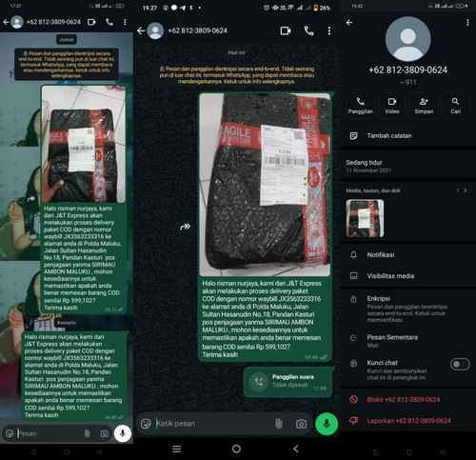Open package image in middle chat
Viewport: 476px width, 460px height.
(265, 185)
